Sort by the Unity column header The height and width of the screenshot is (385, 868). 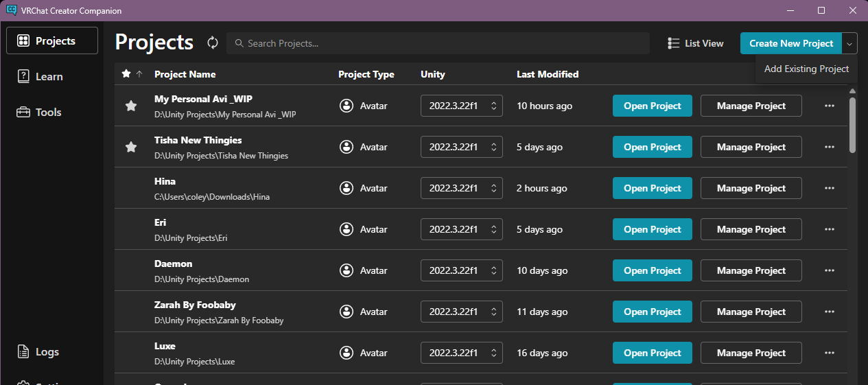432,74
